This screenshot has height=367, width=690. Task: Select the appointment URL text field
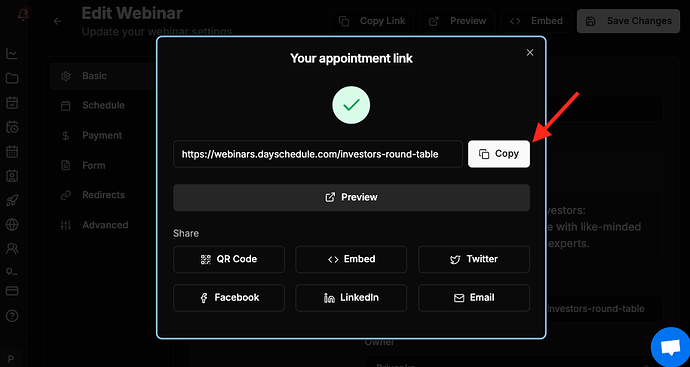(x=318, y=154)
